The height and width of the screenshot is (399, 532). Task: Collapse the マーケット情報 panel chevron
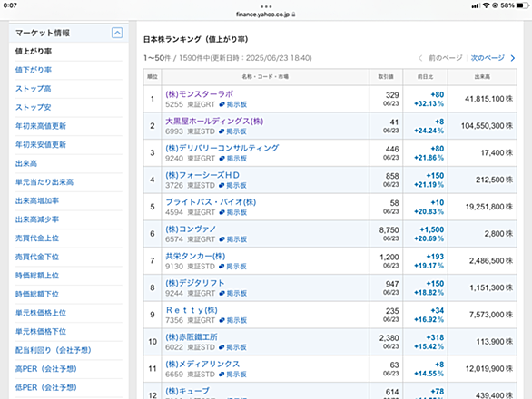117,33
